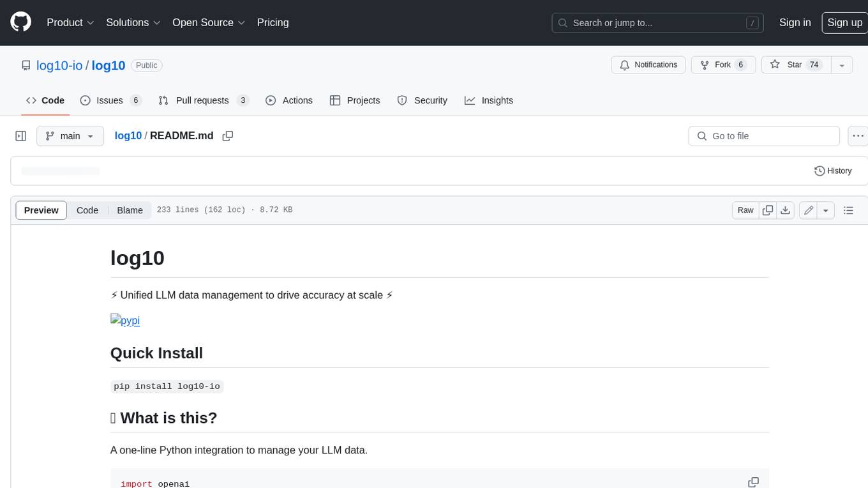The width and height of the screenshot is (868, 488).
Task: Fork the repository
Action: tap(723, 65)
